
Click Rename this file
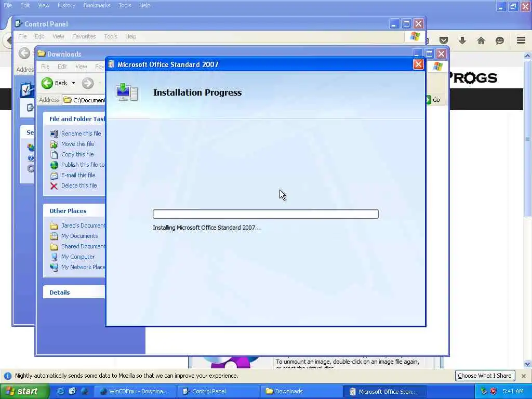tap(81, 134)
